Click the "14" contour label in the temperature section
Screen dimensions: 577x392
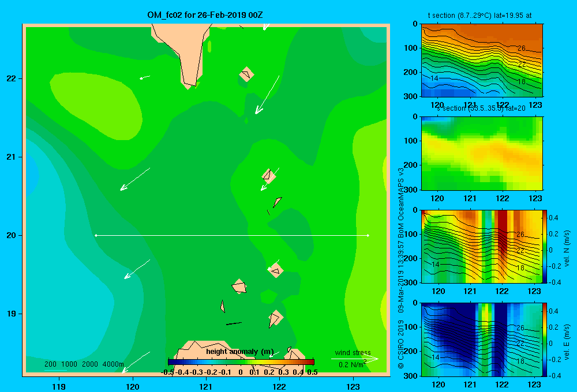pyautogui.click(x=434, y=78)
